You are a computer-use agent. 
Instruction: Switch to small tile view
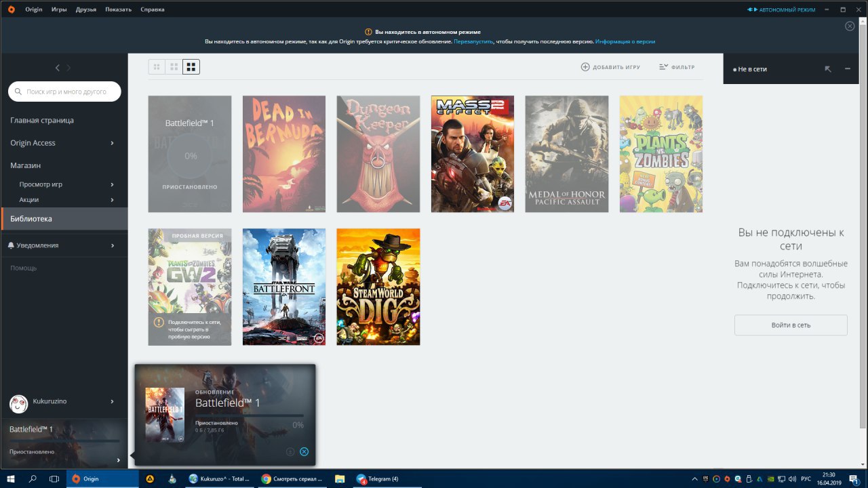click(x=157, y=67)
